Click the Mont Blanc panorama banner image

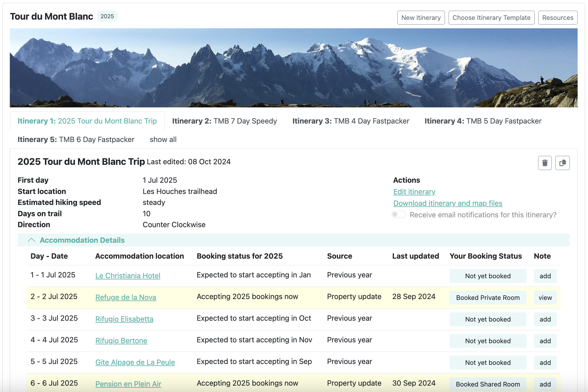tap(293, 68)
